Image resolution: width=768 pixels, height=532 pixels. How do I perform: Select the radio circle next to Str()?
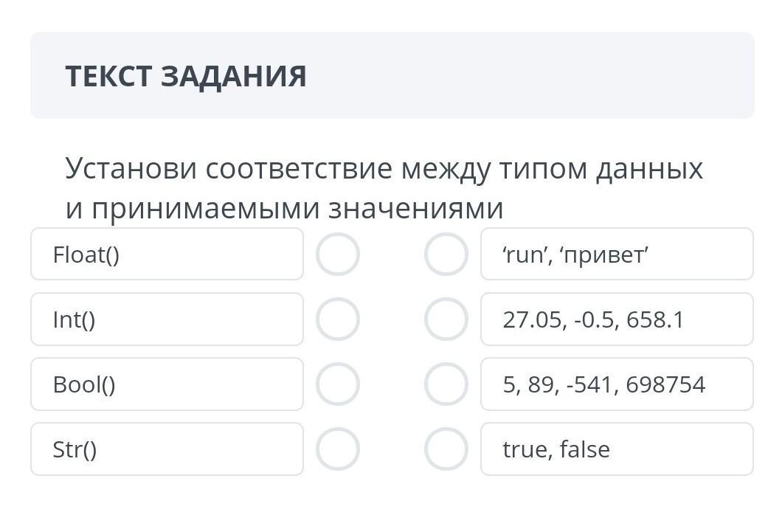pyautogui.click(x=338, y=449)
